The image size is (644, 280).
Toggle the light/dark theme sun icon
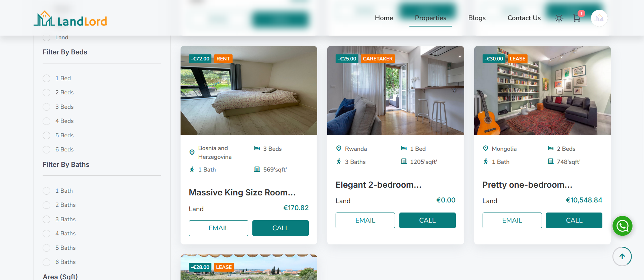pos(559,18)
